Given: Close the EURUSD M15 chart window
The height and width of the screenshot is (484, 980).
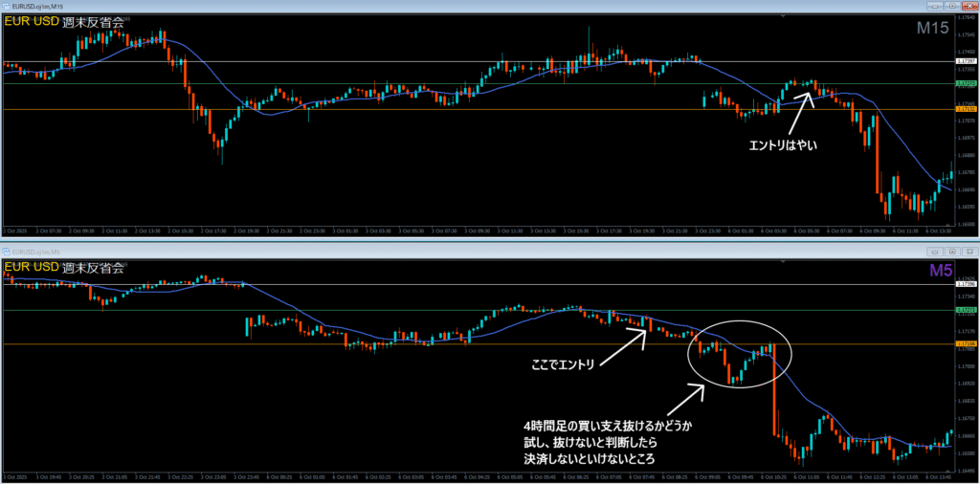Looking at the screenshot, I should pyautogui.click(x=969, y=6).
